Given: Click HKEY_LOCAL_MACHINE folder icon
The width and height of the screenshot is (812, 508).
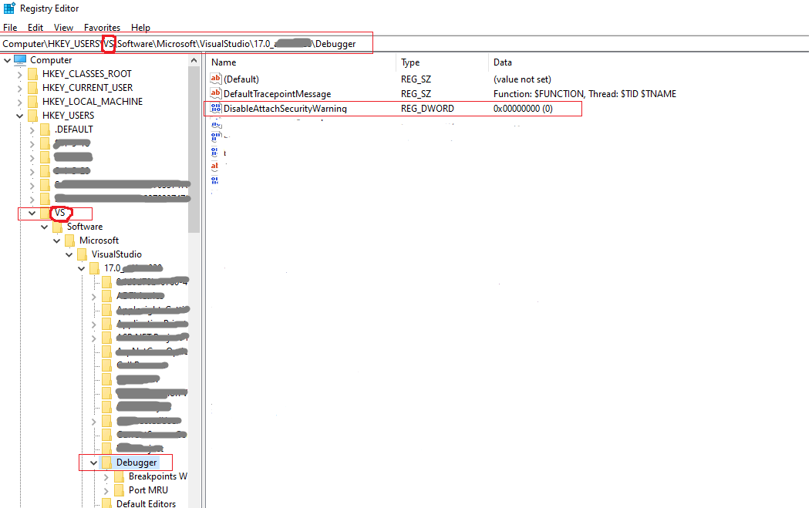Looking at the screenshot, I should [32, 102].
